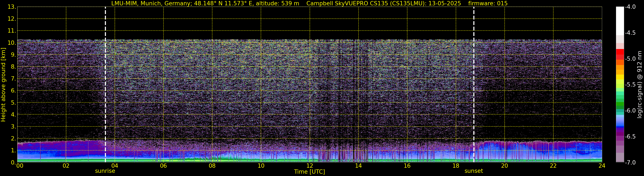Click the colorbar tick label '-4.5'
Viewport: 644px width, 176px height.
point(630,33)
